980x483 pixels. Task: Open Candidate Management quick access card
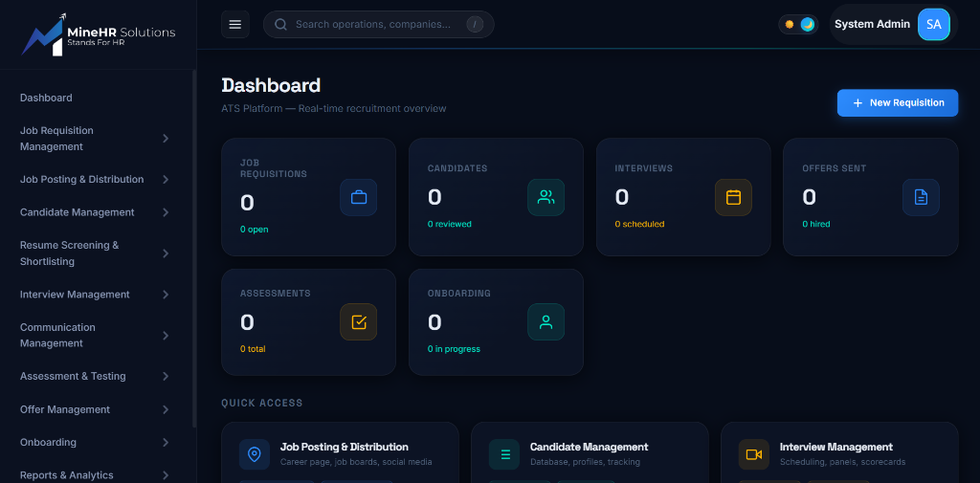click(x=590, y=452)
